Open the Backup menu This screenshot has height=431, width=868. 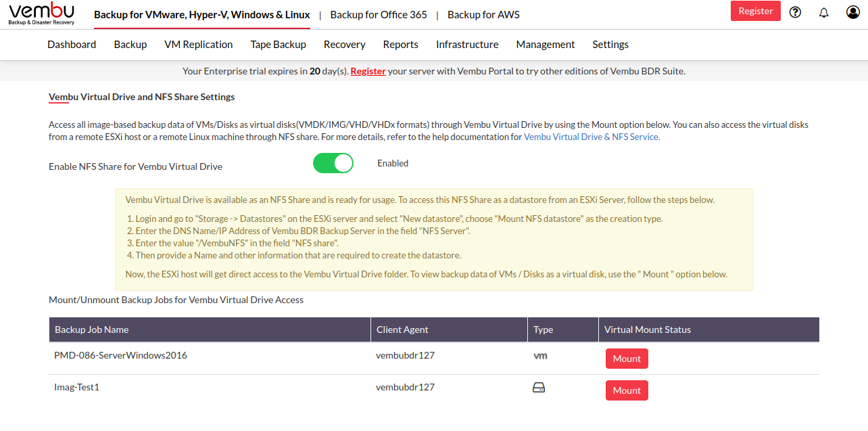click(x=130, y=45)
